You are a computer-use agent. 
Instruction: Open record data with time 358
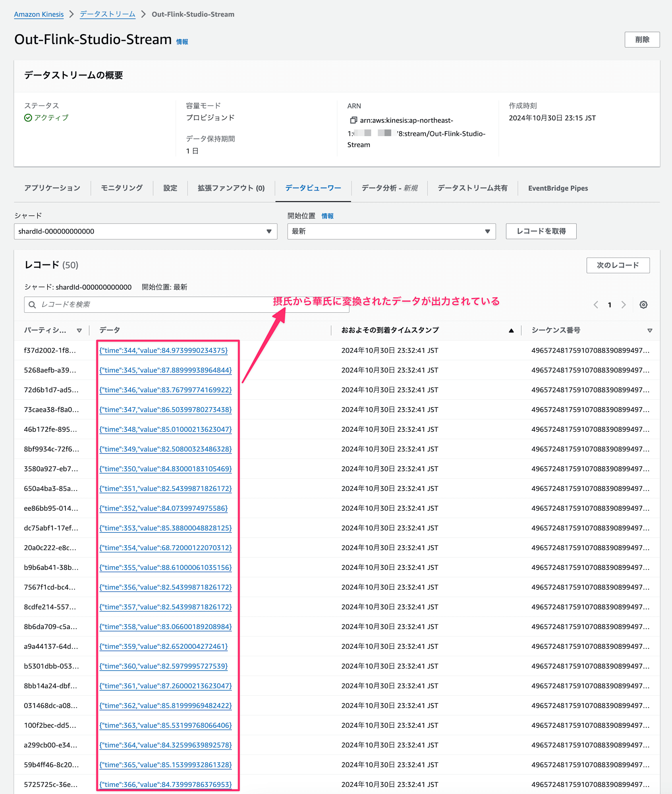click(x=165, y=626)
